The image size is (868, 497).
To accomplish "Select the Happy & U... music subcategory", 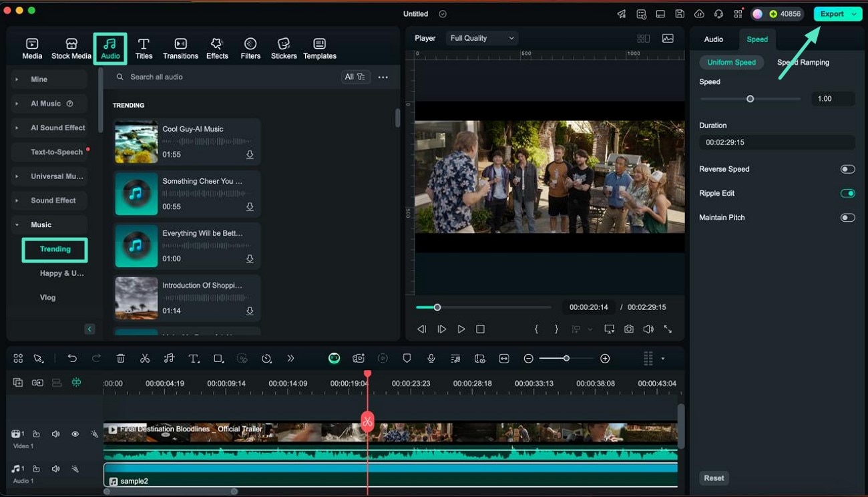I will [x=61, y=273].
